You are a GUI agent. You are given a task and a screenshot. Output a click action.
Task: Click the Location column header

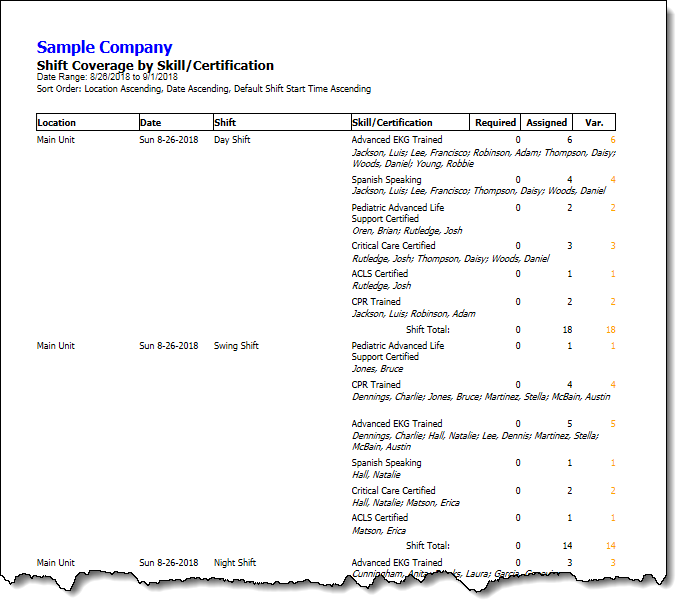[x=56, y=123]
